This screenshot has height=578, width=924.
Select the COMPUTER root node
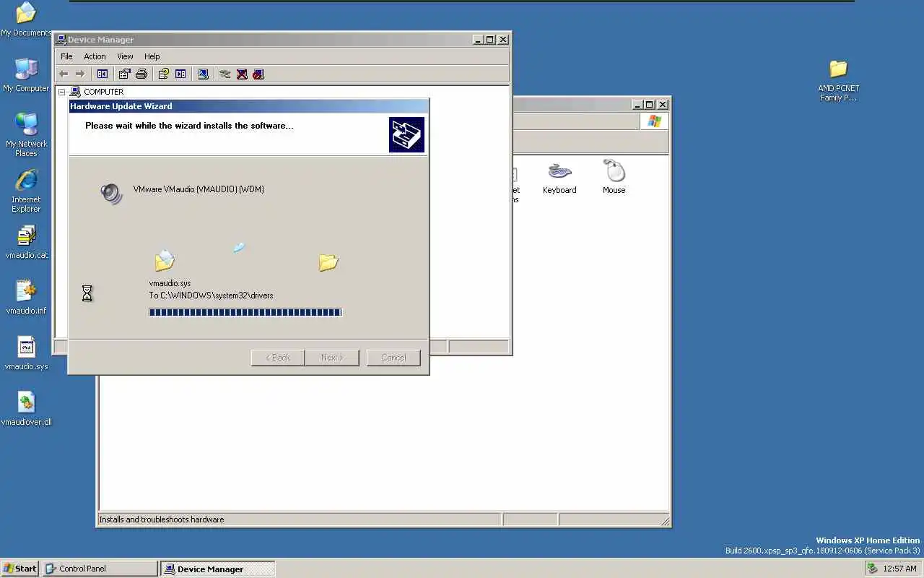click(x=103, y=92)
